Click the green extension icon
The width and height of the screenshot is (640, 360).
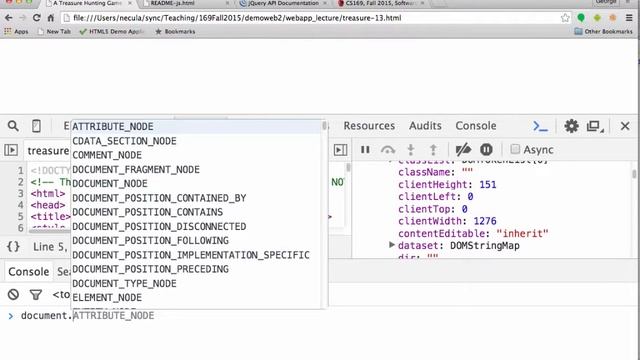581,18
